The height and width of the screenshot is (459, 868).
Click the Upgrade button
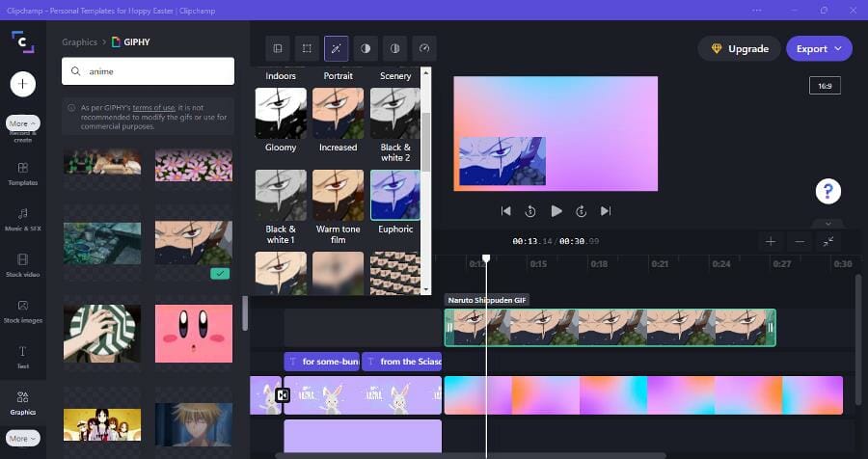tap(739, 49)
